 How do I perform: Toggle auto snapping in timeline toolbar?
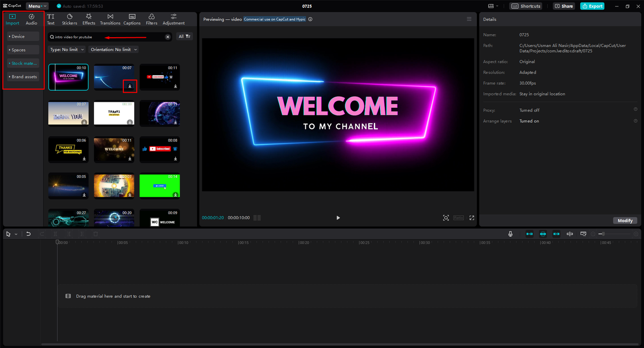point(543,234)
